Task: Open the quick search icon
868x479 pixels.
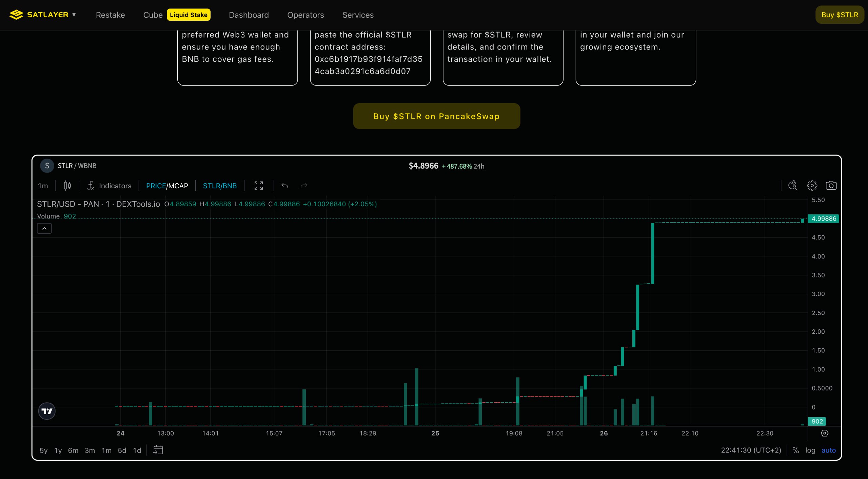Action: coord(793,185)
